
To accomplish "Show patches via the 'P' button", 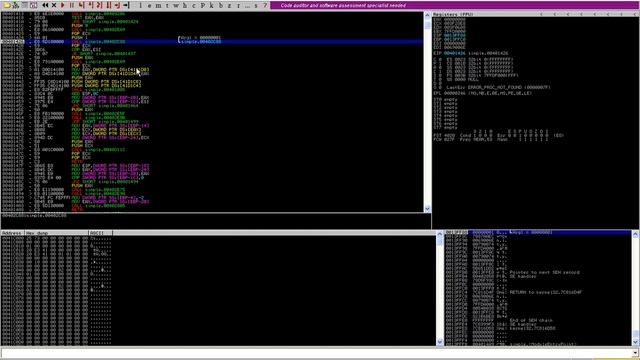I will pyautogui.click(x=203, y=5).
